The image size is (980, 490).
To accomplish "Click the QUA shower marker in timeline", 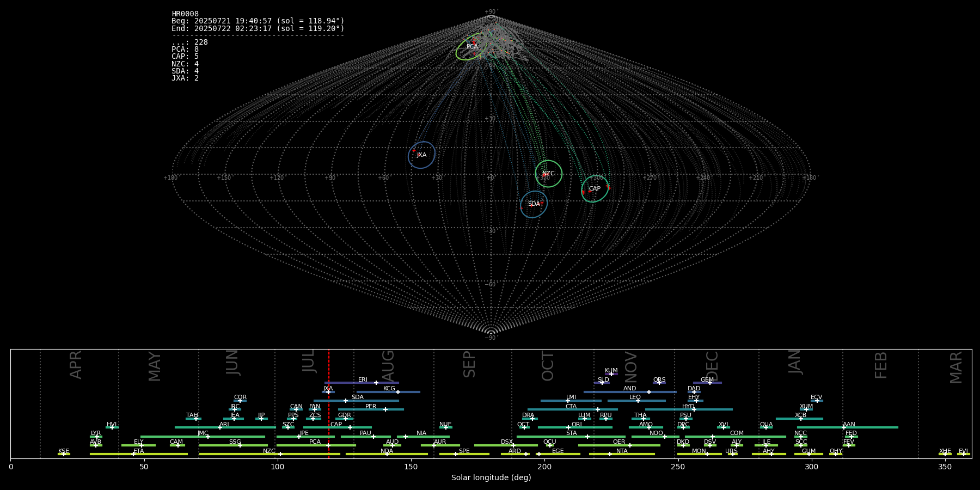I will 766,427.
